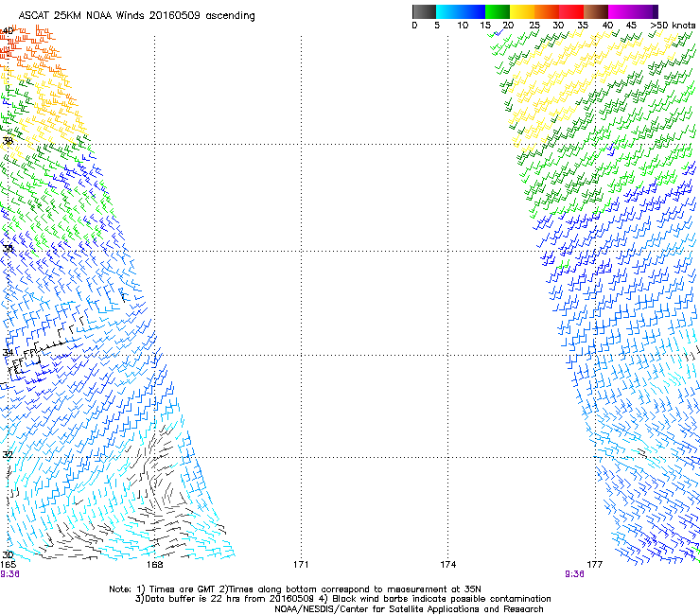Click the yellow 20–25 knots legend swatch
The image size is (700, 615).
click(522, 11)
